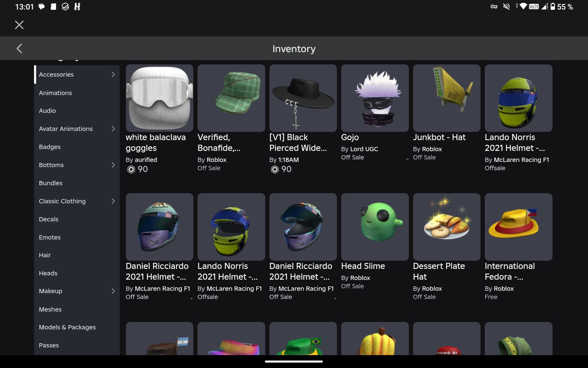Expand the Classic Clothing chevron
Viewport: 588px width, 368px height.
pos(113,201)
